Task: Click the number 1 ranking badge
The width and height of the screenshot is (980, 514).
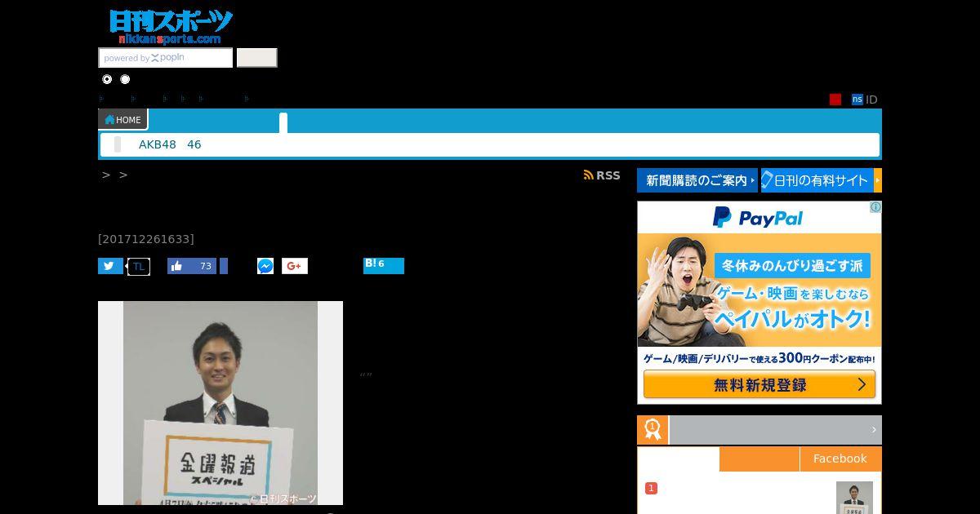Action: (651, 488)
